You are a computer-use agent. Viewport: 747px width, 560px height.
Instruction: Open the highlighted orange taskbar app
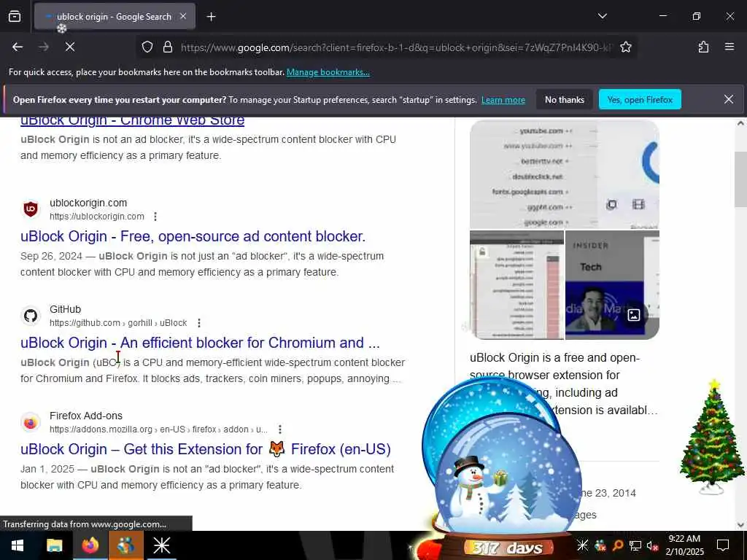click(x=125, y=545)
